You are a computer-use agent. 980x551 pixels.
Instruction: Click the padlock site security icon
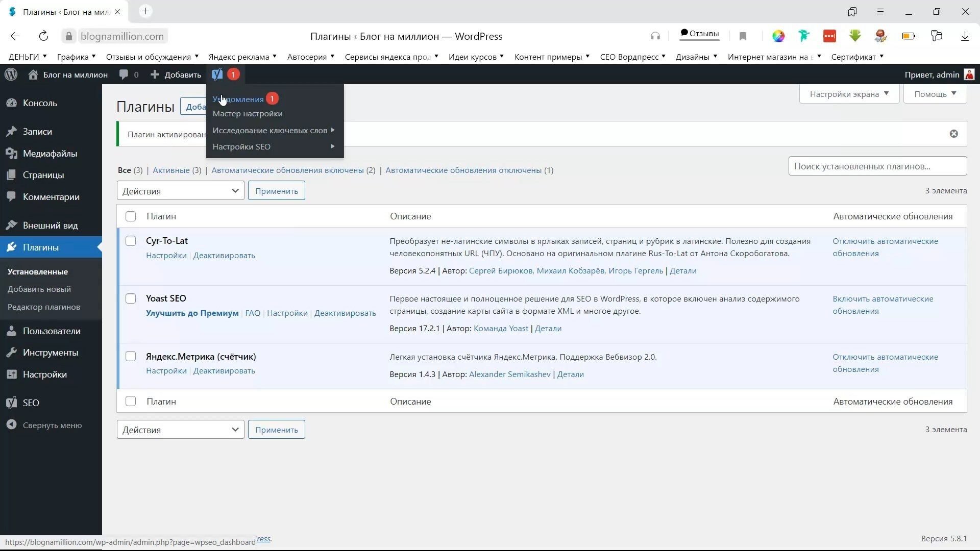tap(69, 36)
